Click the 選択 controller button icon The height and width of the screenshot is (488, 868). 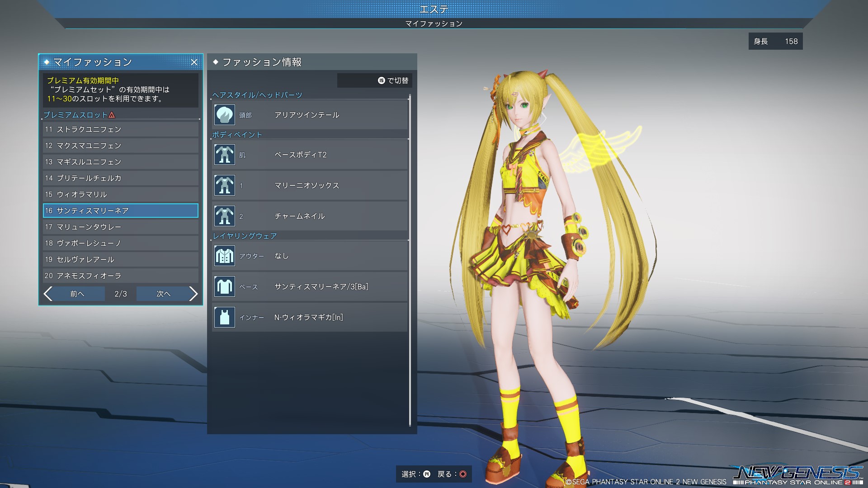[427, 474]
